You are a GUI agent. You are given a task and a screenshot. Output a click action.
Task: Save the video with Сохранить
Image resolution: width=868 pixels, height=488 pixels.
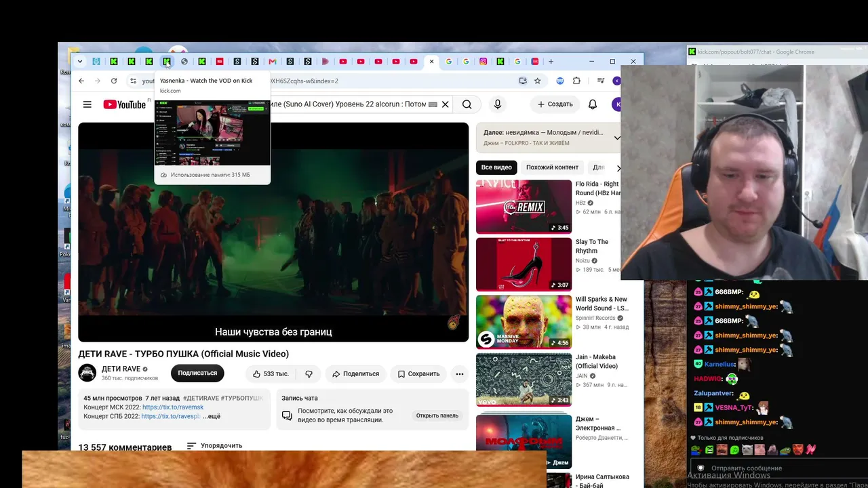(418, 373)
